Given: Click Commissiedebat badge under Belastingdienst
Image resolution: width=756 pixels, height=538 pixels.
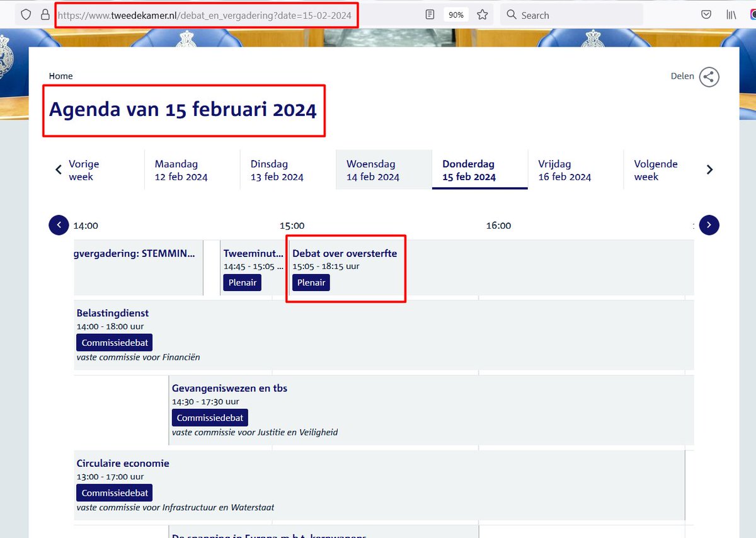Looking at the screenshot, I should pyautogui.click(x=115, y=342).
